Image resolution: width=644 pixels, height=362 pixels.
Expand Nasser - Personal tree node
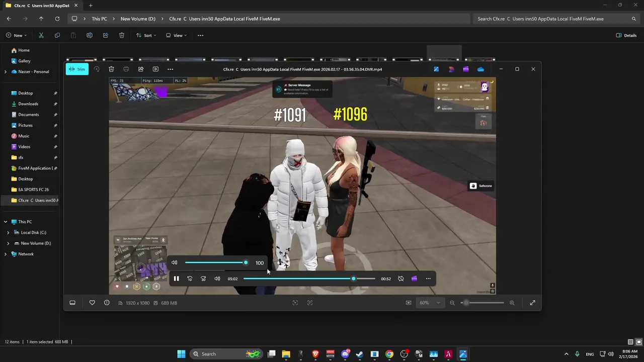(x=6, y=72)
